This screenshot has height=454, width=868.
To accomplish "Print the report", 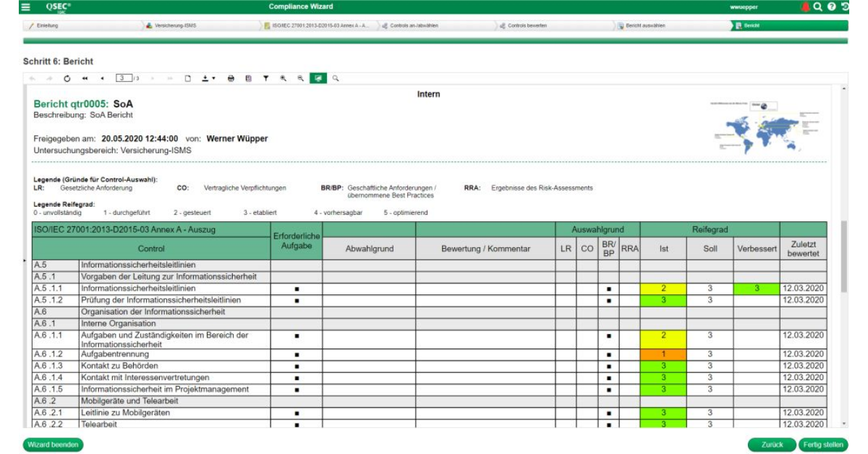I will 231,77.
